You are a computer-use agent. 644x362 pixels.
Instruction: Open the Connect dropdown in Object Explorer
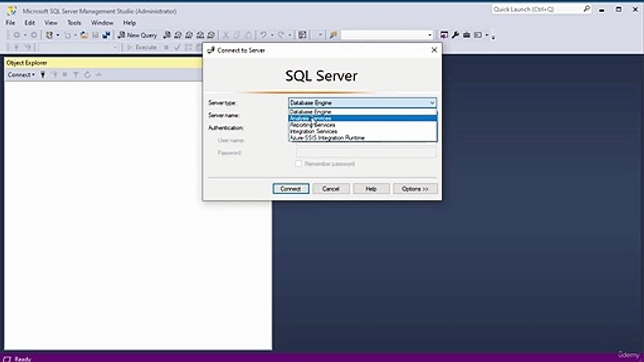(21, 75)
